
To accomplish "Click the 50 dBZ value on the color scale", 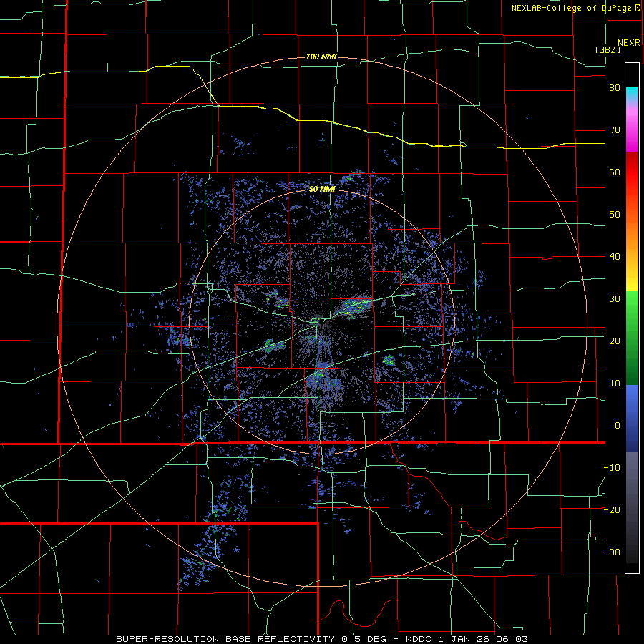I will (x=615, y=215).
